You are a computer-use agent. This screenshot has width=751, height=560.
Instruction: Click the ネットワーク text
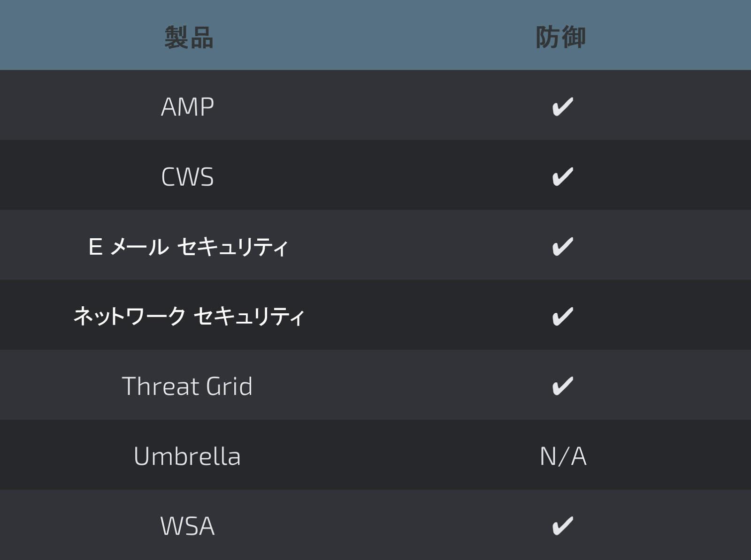(130, 316)
